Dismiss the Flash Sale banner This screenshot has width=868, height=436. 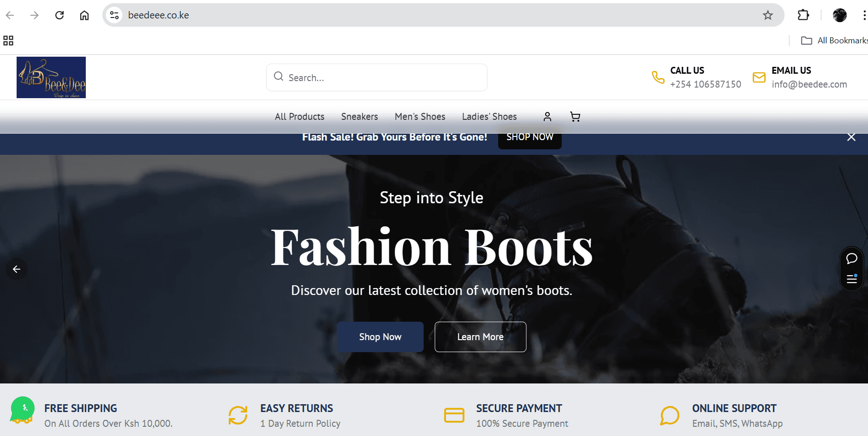[851, 137]
